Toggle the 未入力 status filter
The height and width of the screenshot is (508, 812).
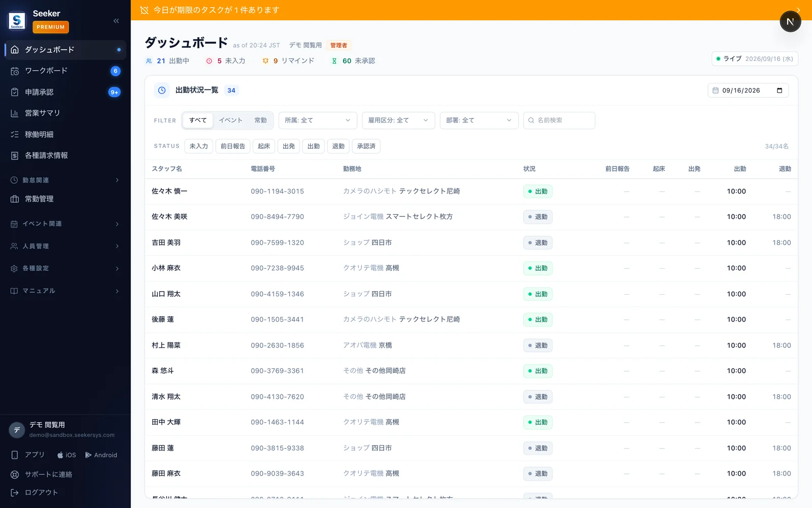199,146
